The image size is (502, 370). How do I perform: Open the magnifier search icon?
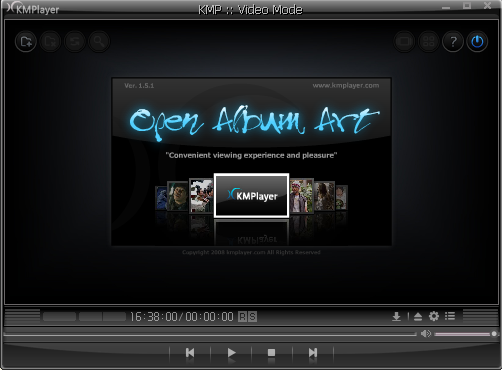pyautogui.click(x=99, y=42)
